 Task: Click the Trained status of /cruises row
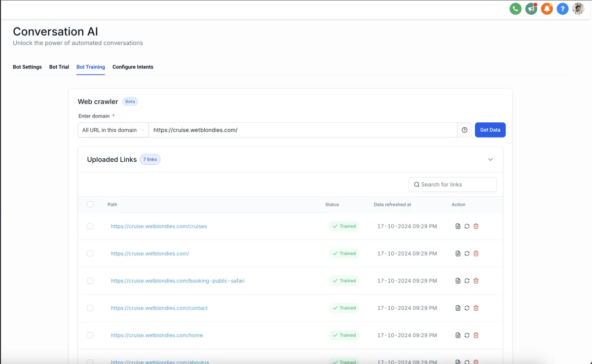(x=344, y=226)
